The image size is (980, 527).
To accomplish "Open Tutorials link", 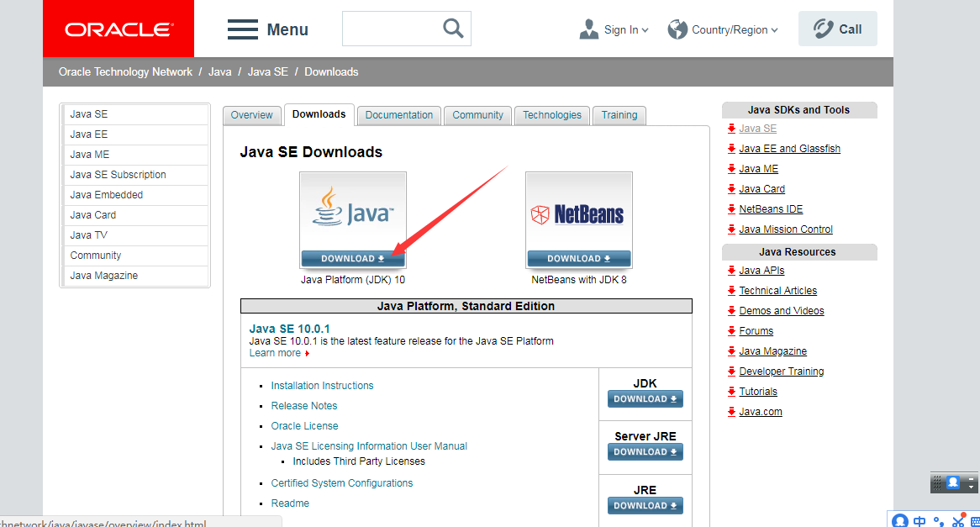I will [x=758, y=392].
